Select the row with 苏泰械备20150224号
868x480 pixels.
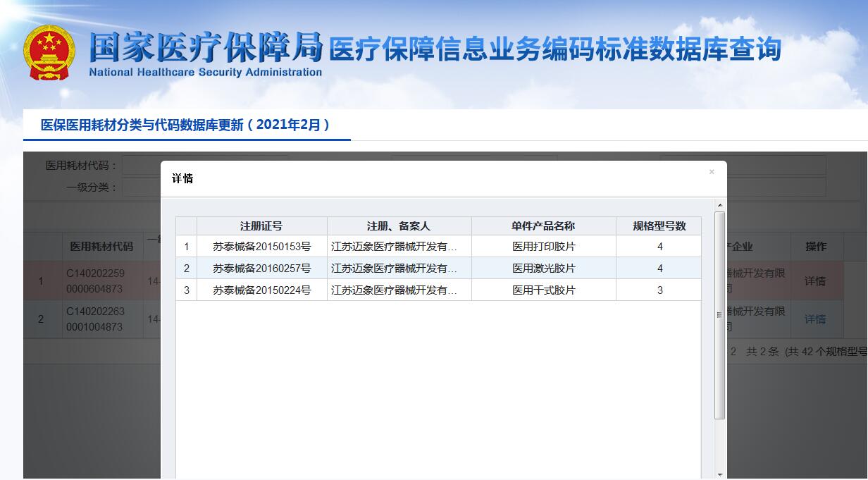tap(261, 290)
